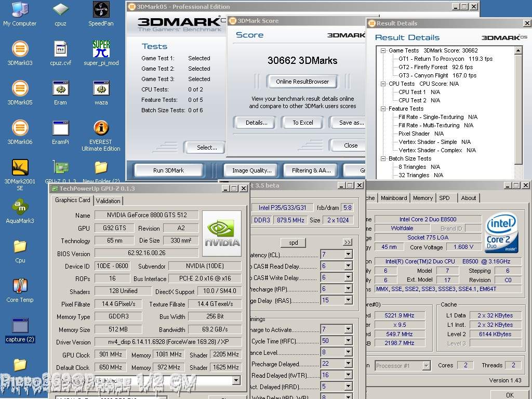Select the 'GT3 - Canyon Flight' row
The height and width of the screenshot is (399, 532).
(x=437, y=75)
